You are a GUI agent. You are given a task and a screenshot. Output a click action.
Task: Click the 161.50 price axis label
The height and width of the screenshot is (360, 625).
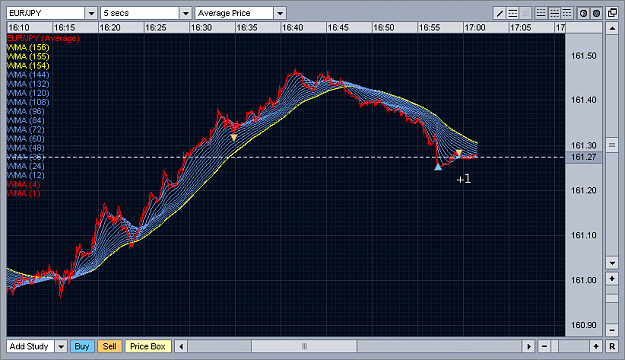pos(584,56)
